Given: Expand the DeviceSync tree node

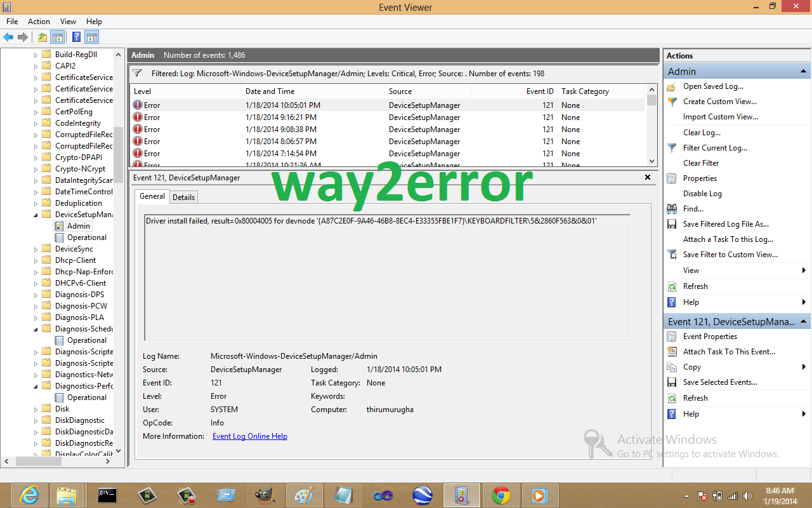Looking at the screenshot, I should (37, 249).
